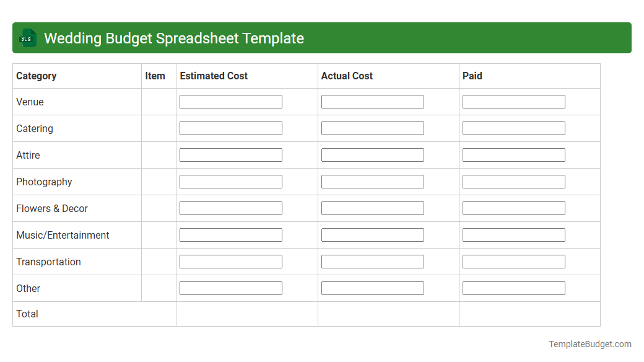Click the XLS file icon in the header
This screenshot has height=362, width=644.
(x=27, y=38)
